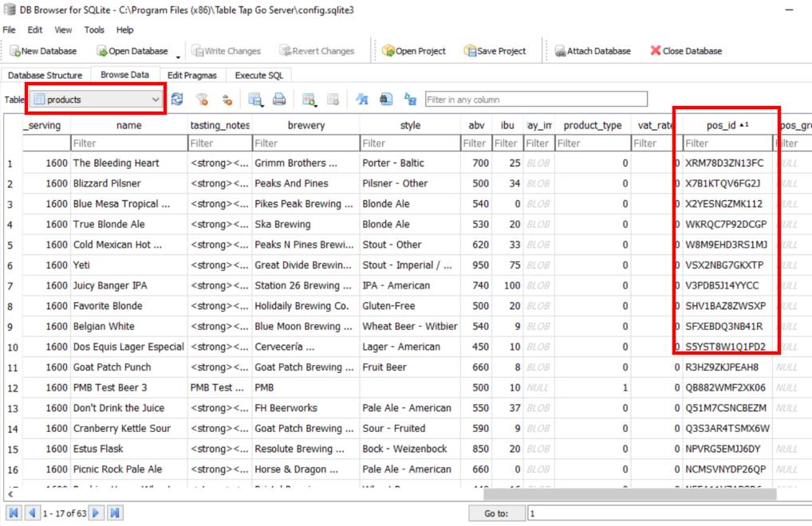Sort by the style column header
Image resolution: width=812 pixels, height=526 pixels.
click(410, 125)
